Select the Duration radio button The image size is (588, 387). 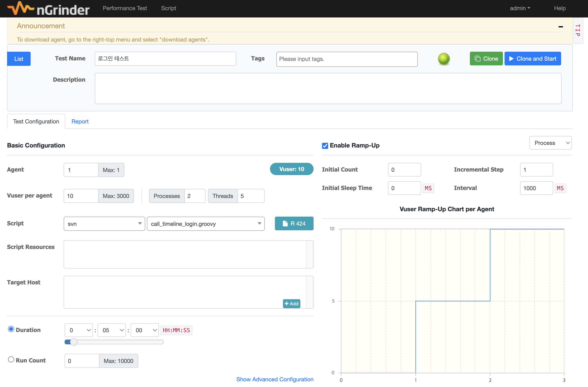[x=11, y=329]
